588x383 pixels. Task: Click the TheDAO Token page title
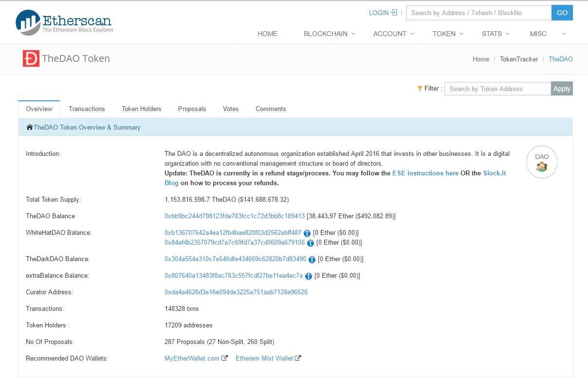76,58
